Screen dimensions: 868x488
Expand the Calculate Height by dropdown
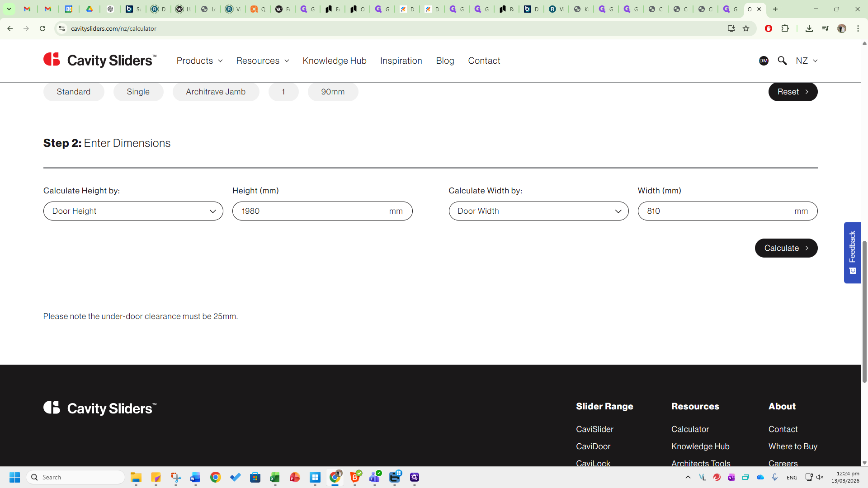[133, 211]
